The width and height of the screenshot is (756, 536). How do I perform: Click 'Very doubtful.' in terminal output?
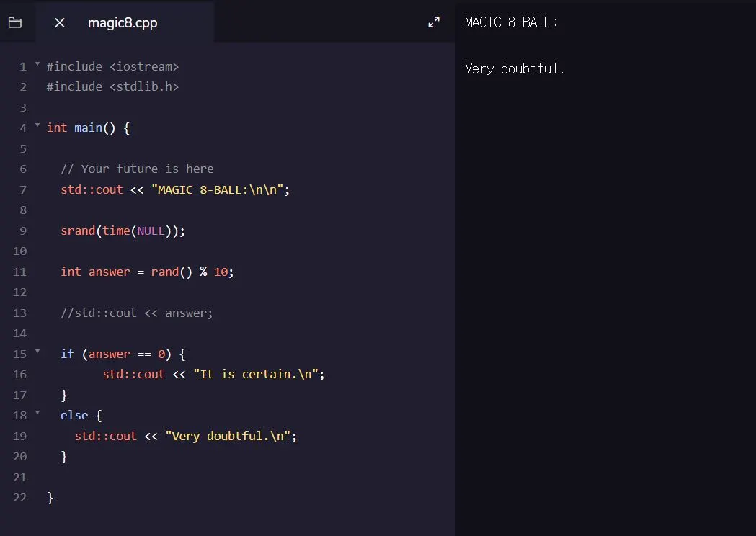click(515, 69)
